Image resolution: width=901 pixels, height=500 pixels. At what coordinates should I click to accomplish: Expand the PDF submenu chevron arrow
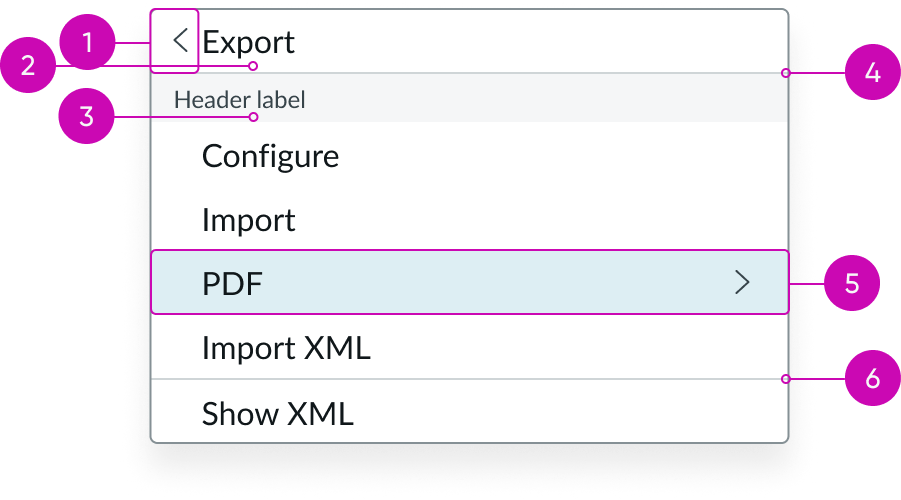(742, 282)
